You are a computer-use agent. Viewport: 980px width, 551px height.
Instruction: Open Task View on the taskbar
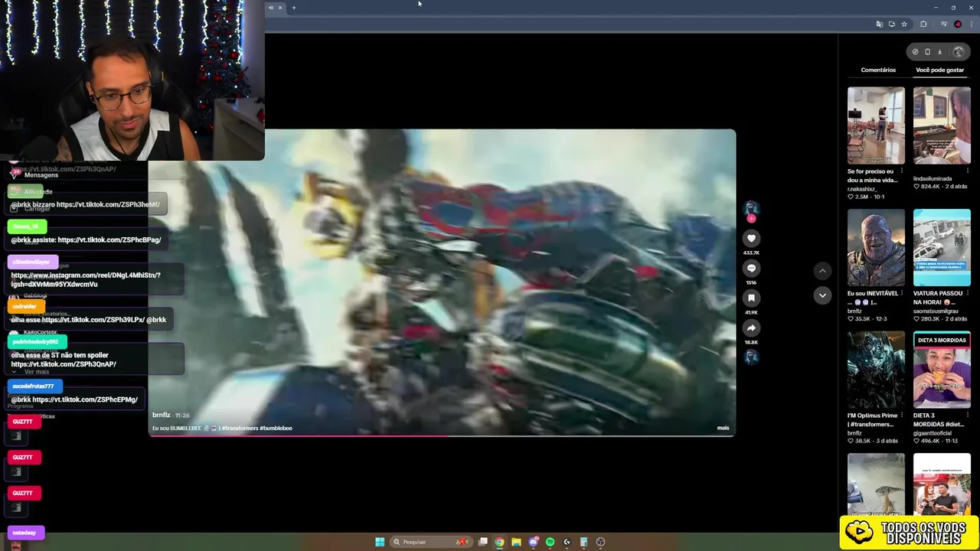pos(483,542)
